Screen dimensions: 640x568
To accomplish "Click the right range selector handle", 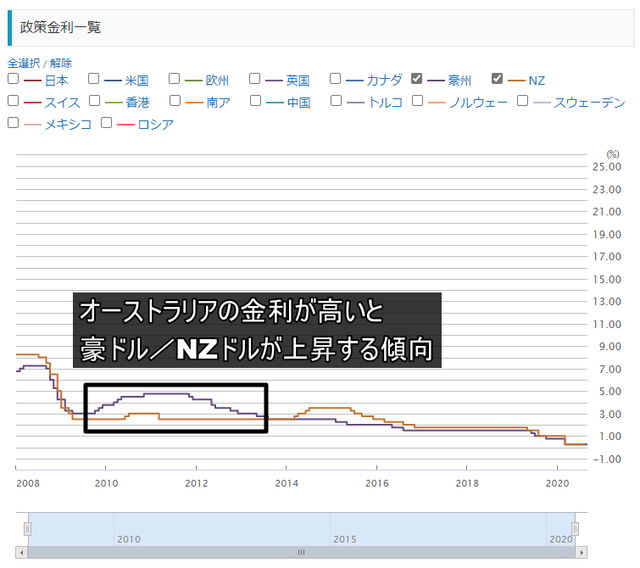I will tap(575, 529).
